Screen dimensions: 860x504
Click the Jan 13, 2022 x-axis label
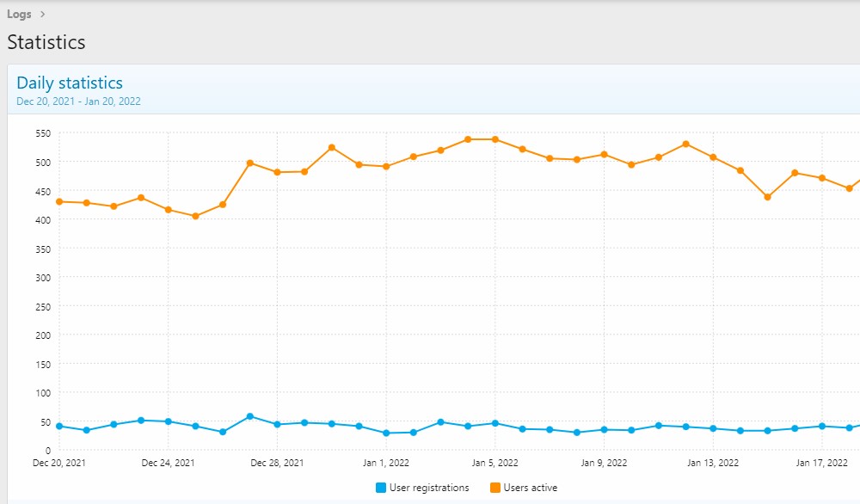pos(713,463)
